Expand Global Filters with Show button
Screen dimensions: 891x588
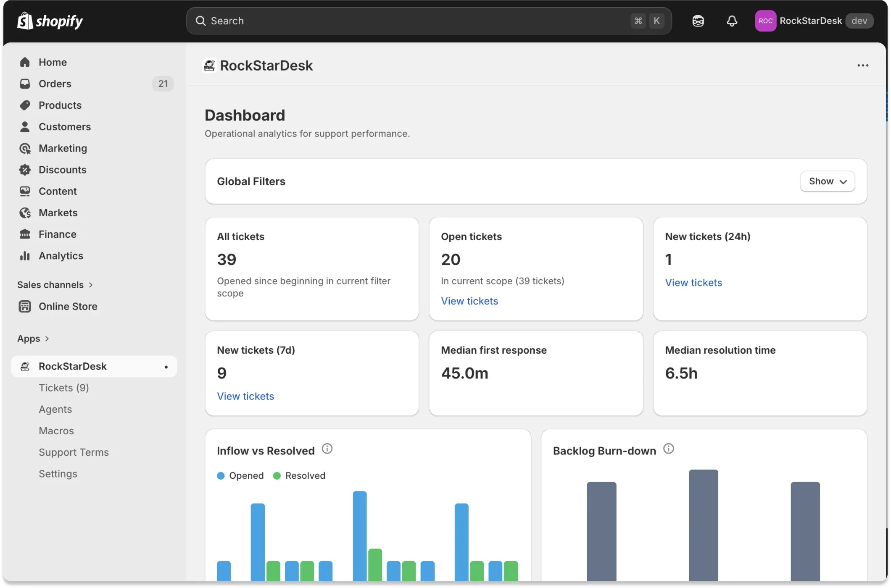pos(827,181)
